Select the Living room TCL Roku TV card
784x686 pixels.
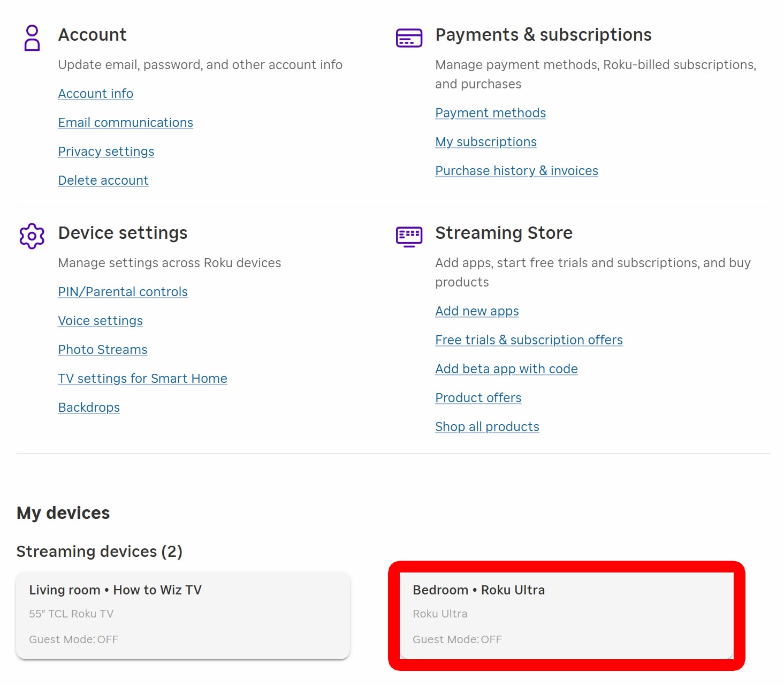(182, 615)
